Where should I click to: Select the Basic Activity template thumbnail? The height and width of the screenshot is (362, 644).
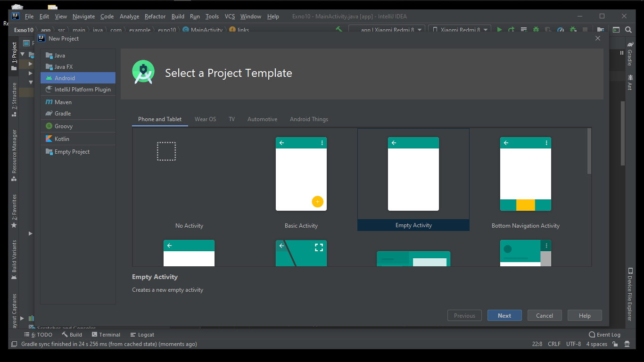click(301, 174)
